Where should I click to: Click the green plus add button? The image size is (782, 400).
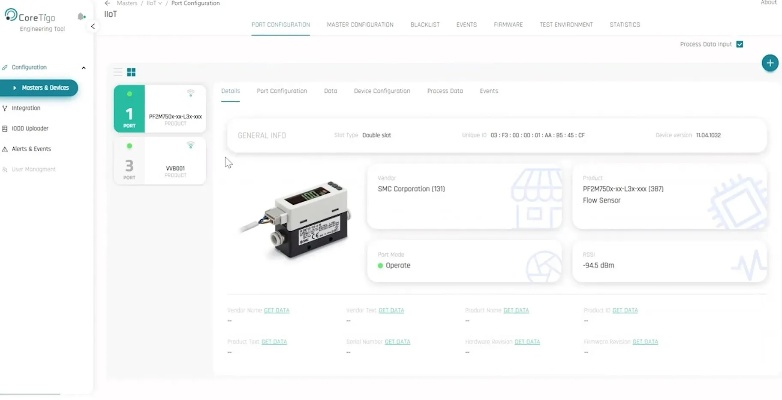point(769,63)
